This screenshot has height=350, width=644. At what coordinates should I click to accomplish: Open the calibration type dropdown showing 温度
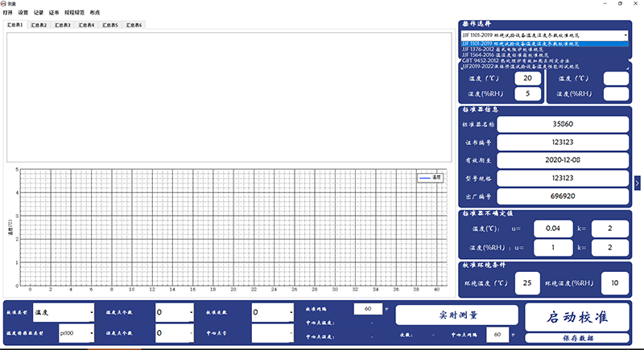point(64,313)
